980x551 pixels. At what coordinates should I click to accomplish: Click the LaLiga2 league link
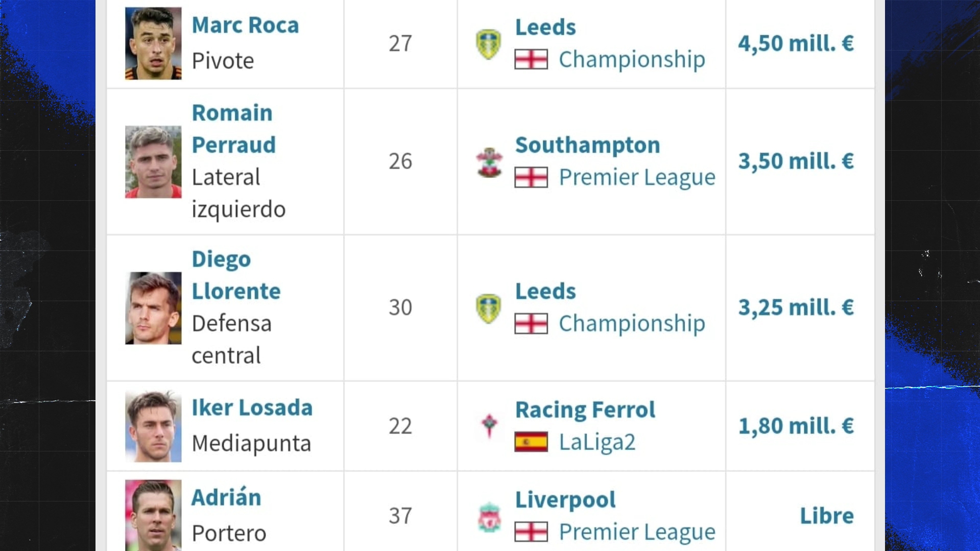point(597,442)
